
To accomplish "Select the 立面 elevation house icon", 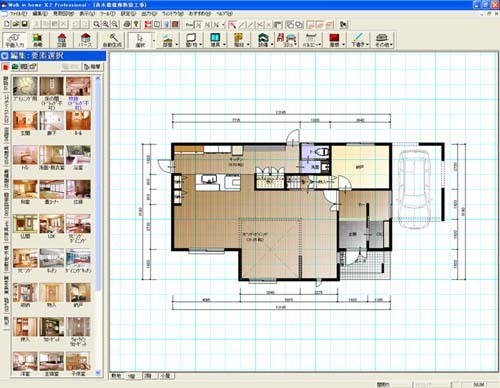I will [x=62, y=40].
